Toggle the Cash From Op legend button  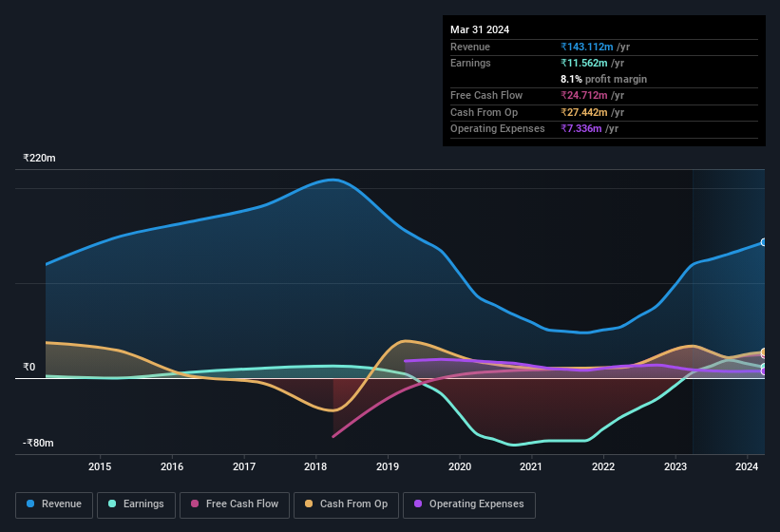point(346,504)
